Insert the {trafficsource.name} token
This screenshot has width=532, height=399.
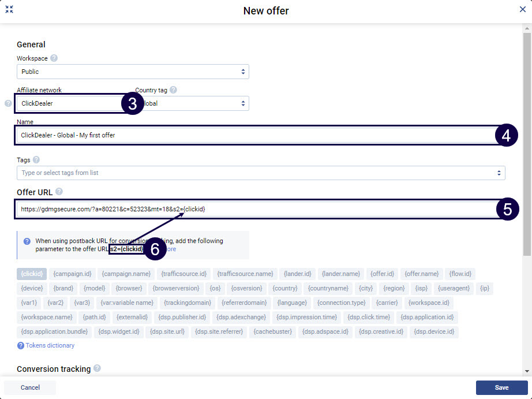click(x=245, y=274)
